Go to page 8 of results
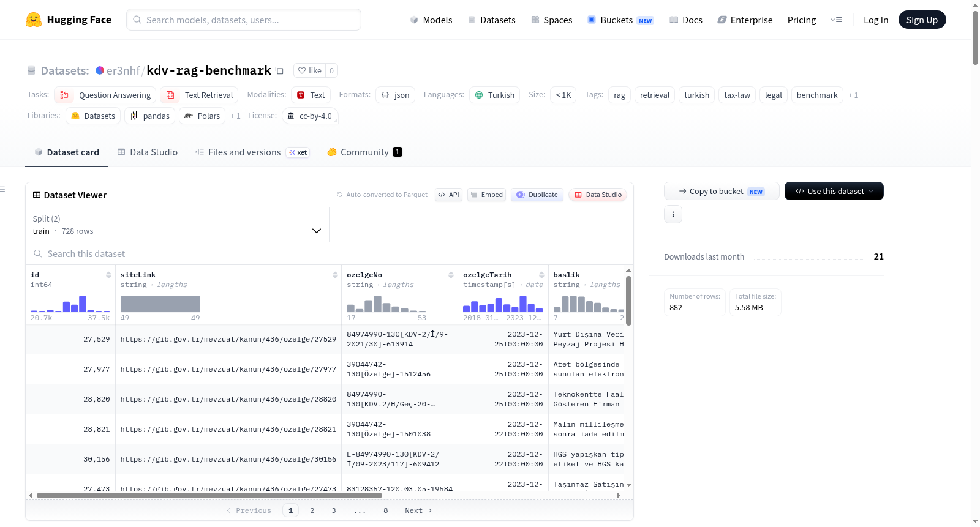This screenshot has width=980, height=527. [x=386, y=510]
